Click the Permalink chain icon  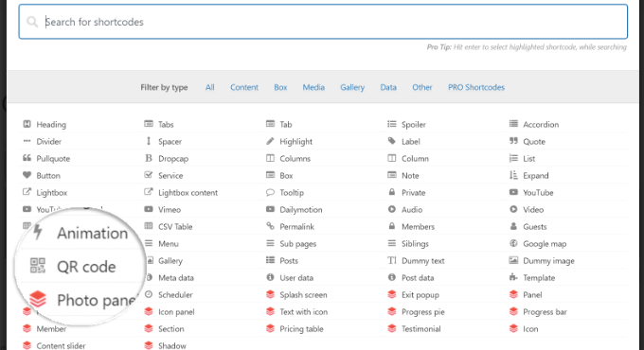(x=270, y=226)
